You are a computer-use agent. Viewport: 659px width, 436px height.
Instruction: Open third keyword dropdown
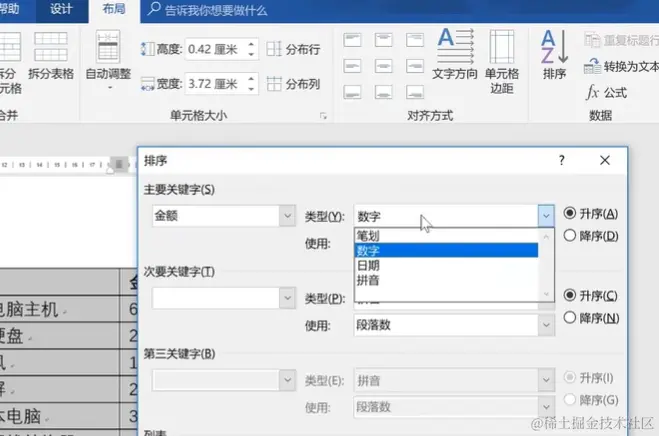tap(287, 380)
